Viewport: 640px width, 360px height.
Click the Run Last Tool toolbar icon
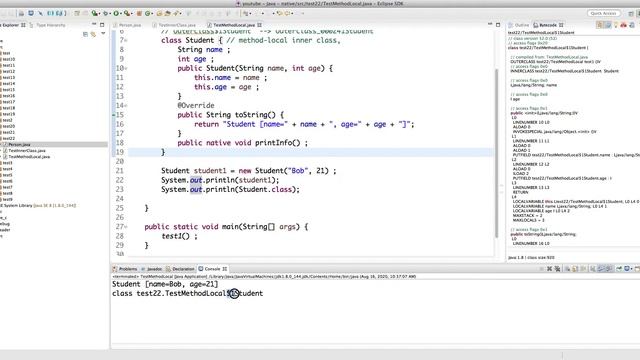127,13
